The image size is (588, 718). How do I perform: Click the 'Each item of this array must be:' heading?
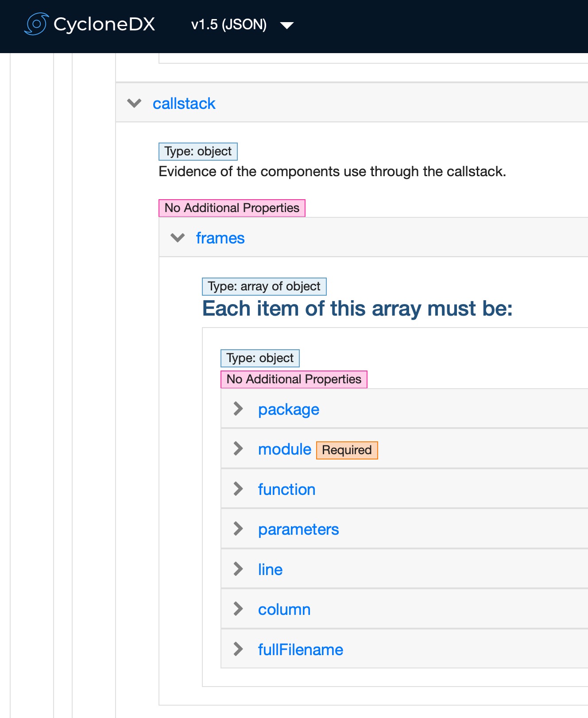pyautogui.click(x=357, y=309)
